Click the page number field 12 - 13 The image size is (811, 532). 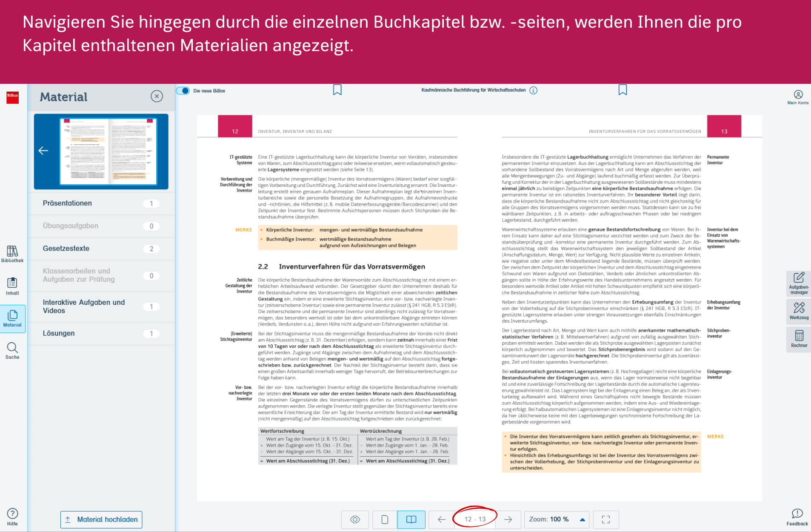tap(475, 519)
